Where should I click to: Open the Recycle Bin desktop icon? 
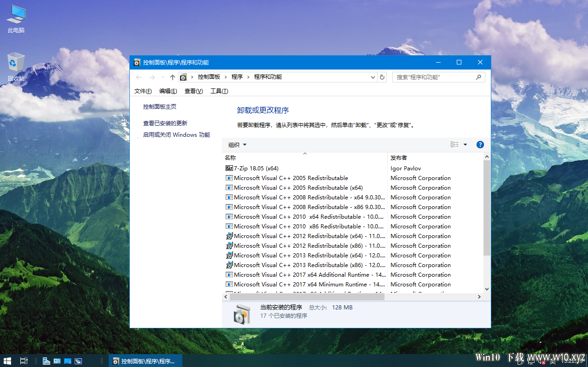tap(16, 67)
